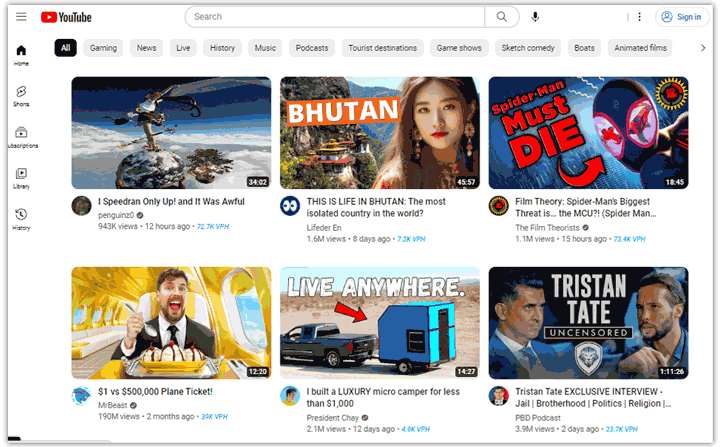
Task: Click the YouTube logo
Action: [x=66, y=17]
